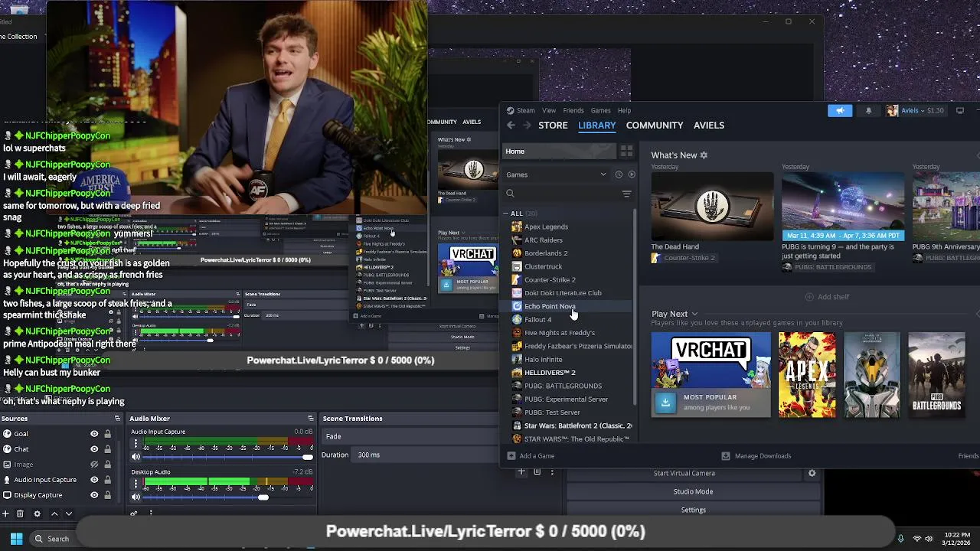This screenshot has height=551, width=980.
Task: Go to the COMMUNITY tab
Action: [655, 126]
